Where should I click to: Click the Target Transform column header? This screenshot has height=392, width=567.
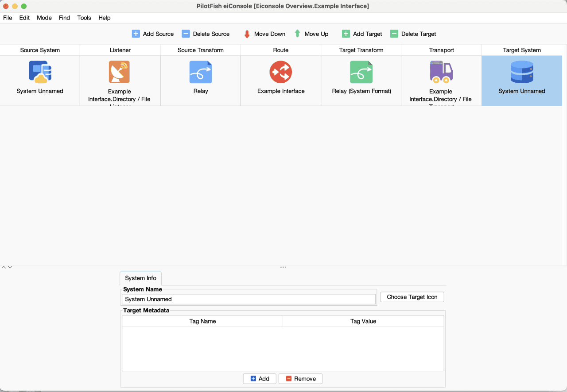(361, 50)
